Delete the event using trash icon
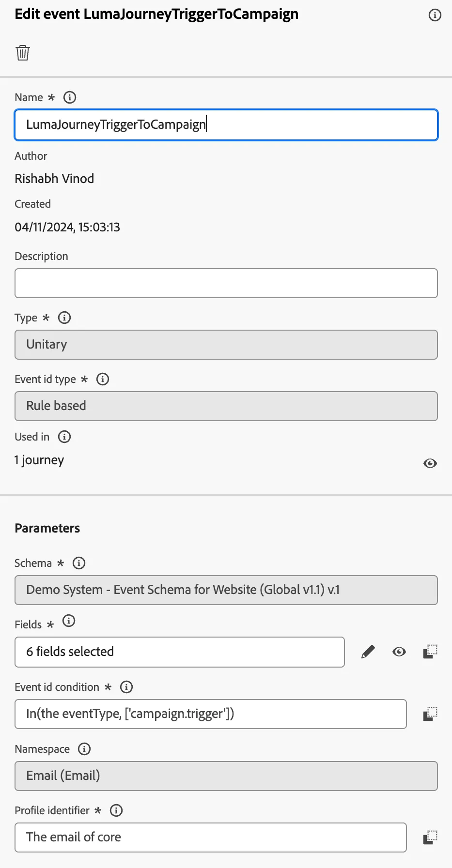 [23, 52]
